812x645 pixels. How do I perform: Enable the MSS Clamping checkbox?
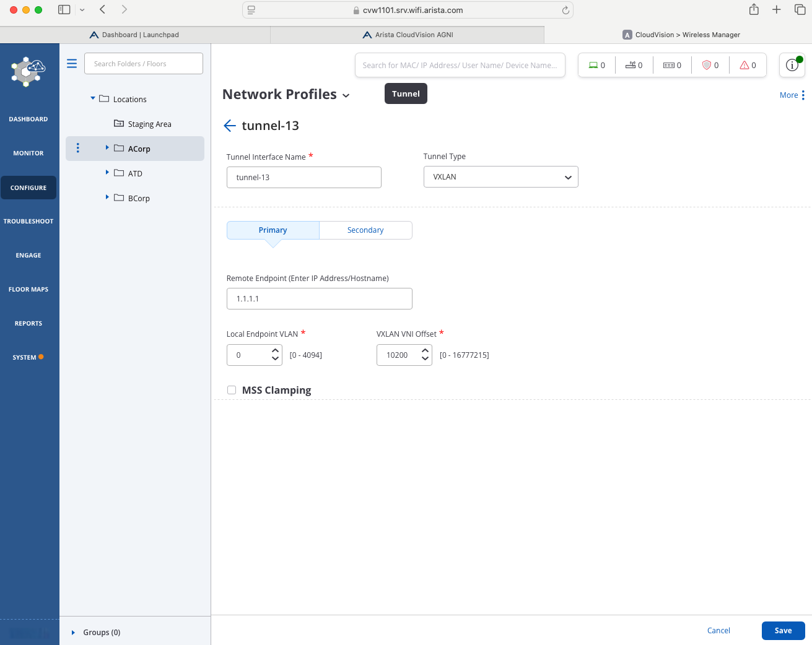coord(232,390)
